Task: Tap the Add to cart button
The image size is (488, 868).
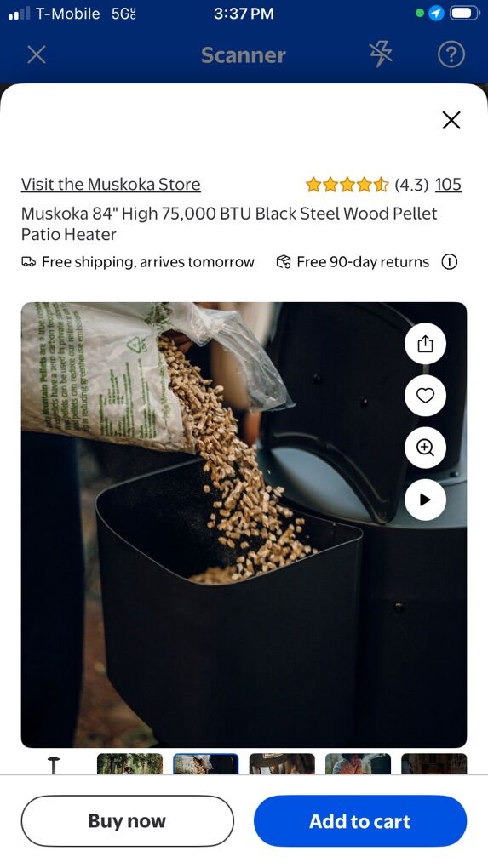Action: (x=360, y=821)
